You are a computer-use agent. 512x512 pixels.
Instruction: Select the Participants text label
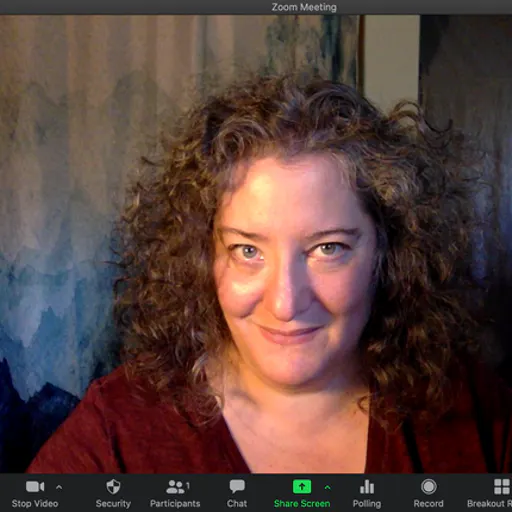point(175,503)
